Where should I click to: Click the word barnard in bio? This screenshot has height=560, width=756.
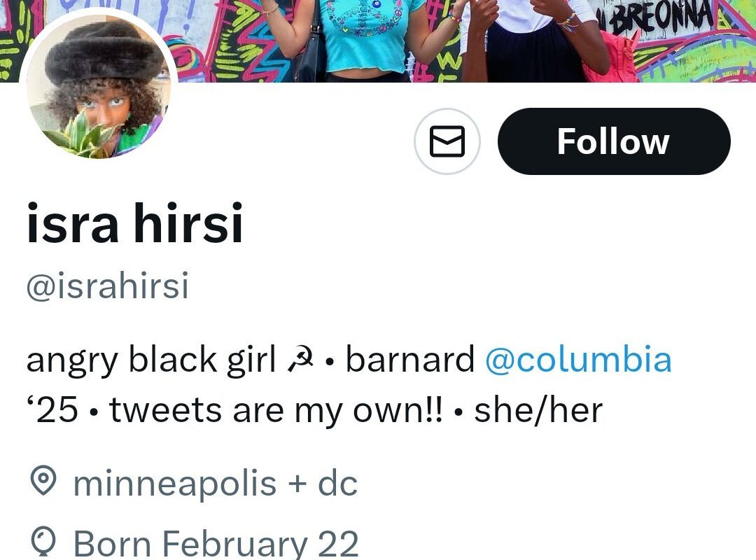click(x=410, y=359)
